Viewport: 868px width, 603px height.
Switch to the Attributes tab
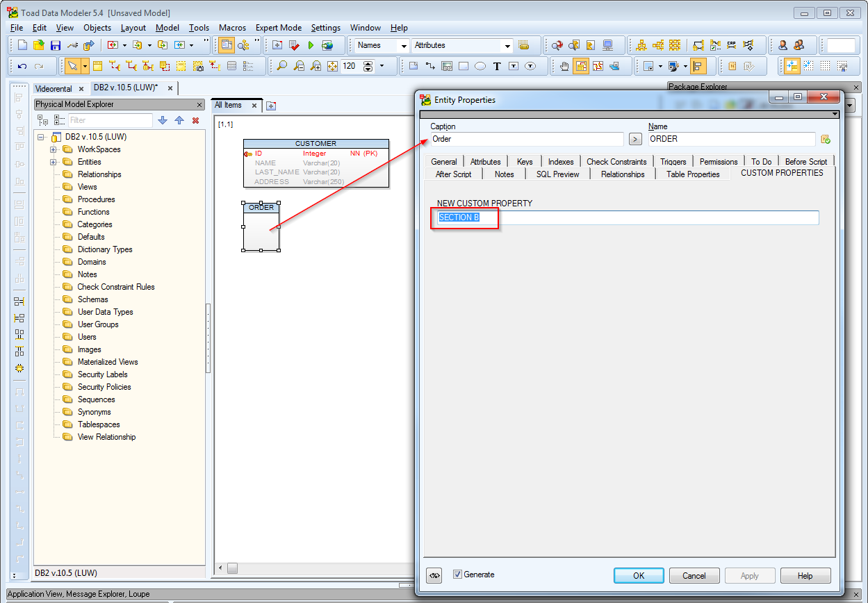pos(485,162)
